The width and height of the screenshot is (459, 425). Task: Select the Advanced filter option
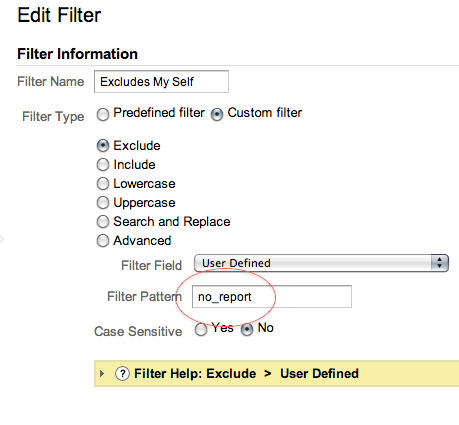pyautogui.click(x=103, y=241)
